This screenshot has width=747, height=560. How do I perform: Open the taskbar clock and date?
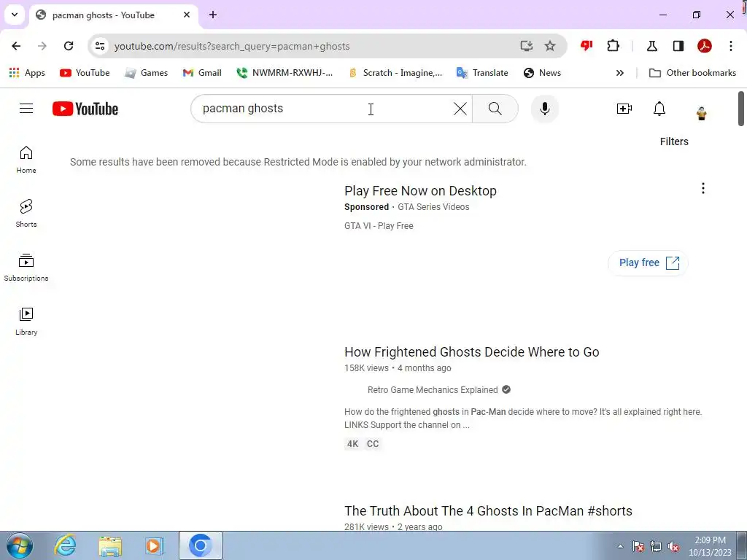point(710,546)
